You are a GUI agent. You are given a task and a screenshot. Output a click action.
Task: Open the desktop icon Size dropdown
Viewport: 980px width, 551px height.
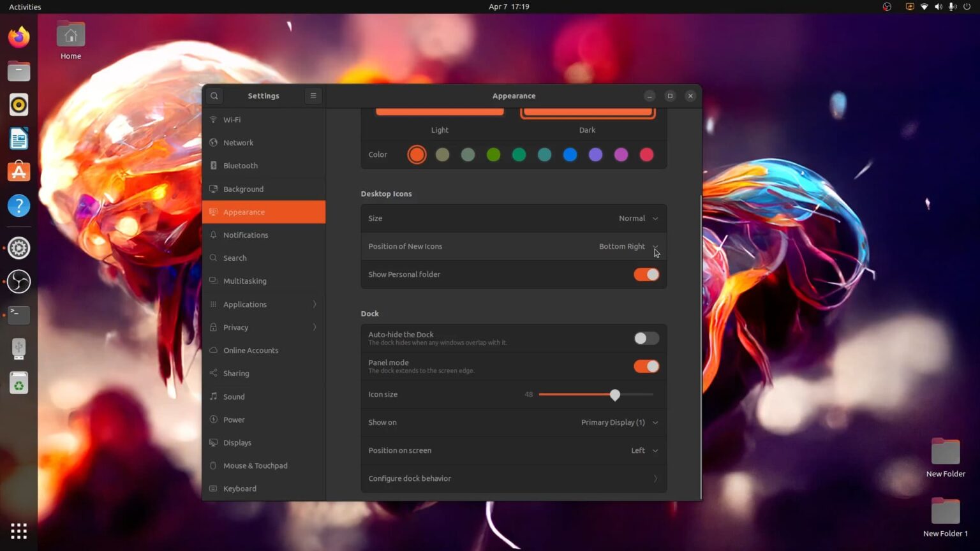638,218
